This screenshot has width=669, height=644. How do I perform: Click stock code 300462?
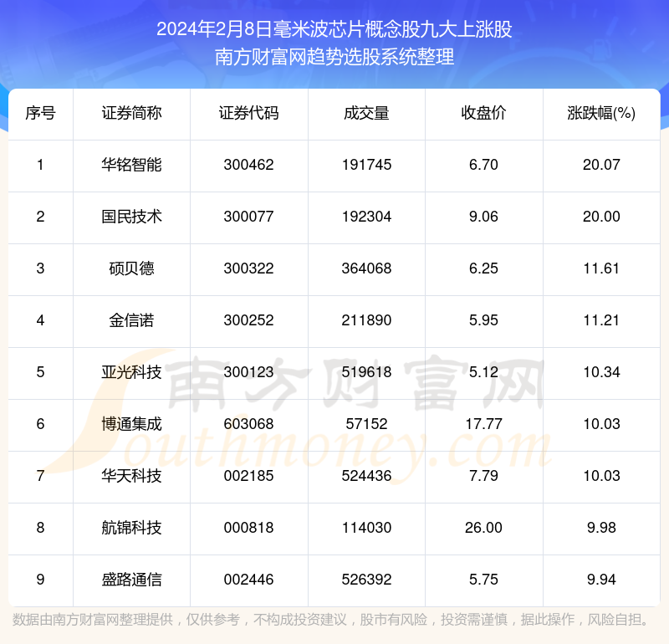click(x=248, y=165)
